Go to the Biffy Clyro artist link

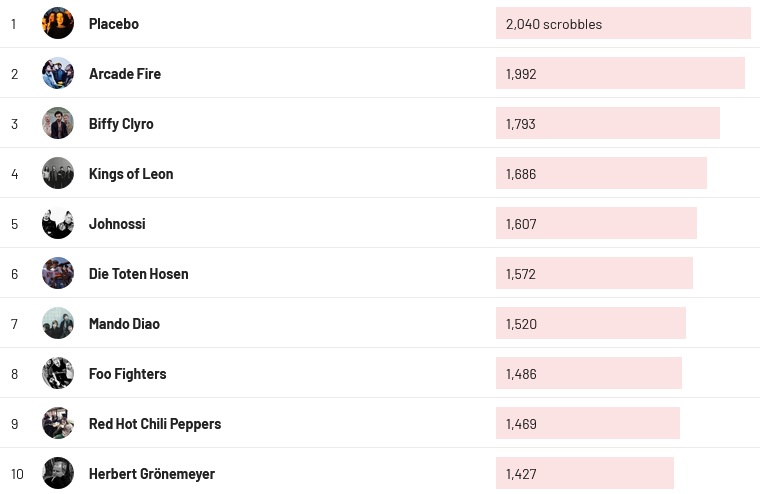point(121,123)
